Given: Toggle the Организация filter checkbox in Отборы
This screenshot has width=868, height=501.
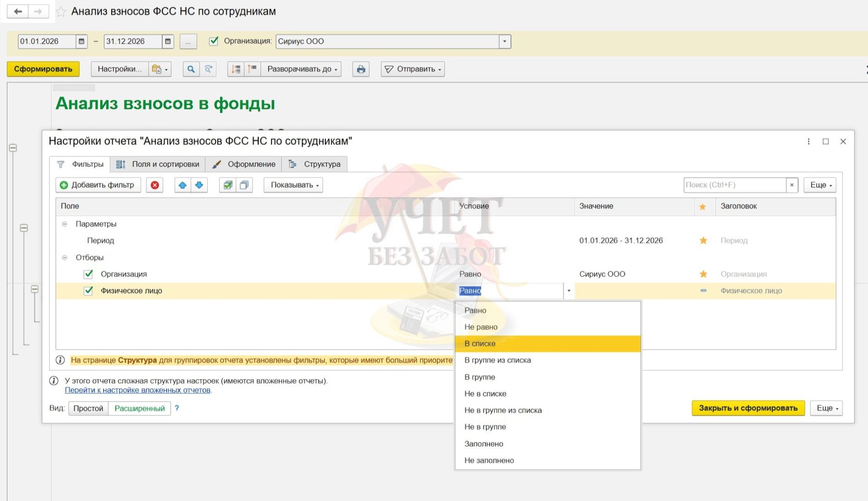Looking at the screenshot, I should coord(88,274).
